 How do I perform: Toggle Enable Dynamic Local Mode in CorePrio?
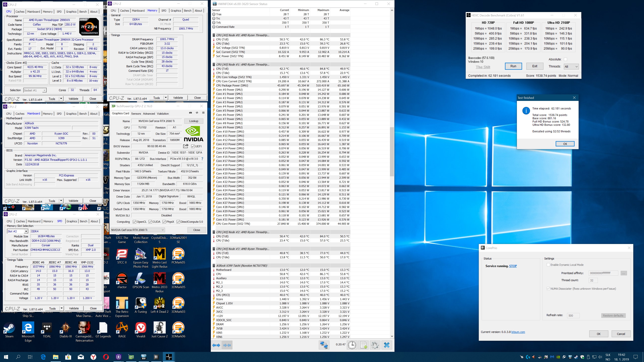548,265
